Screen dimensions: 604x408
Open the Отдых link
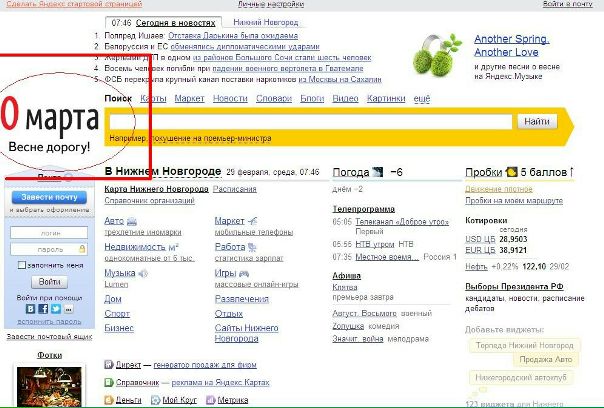pyautogui.click(x=228, y=314)
